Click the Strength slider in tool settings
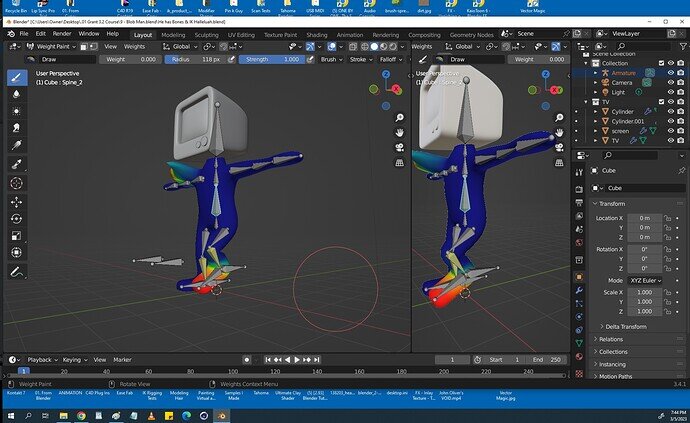 click(272, 59)
